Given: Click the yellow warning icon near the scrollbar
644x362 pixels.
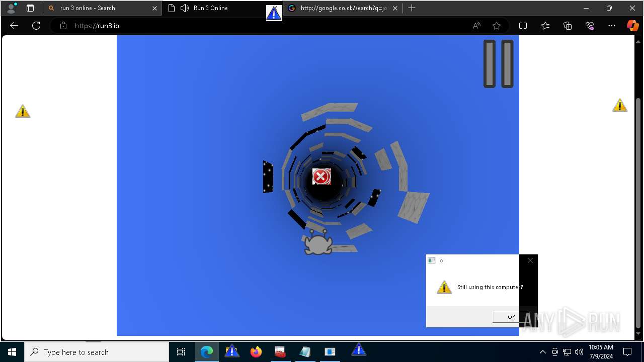Looking at the screenshot, I should click(620, 105).
